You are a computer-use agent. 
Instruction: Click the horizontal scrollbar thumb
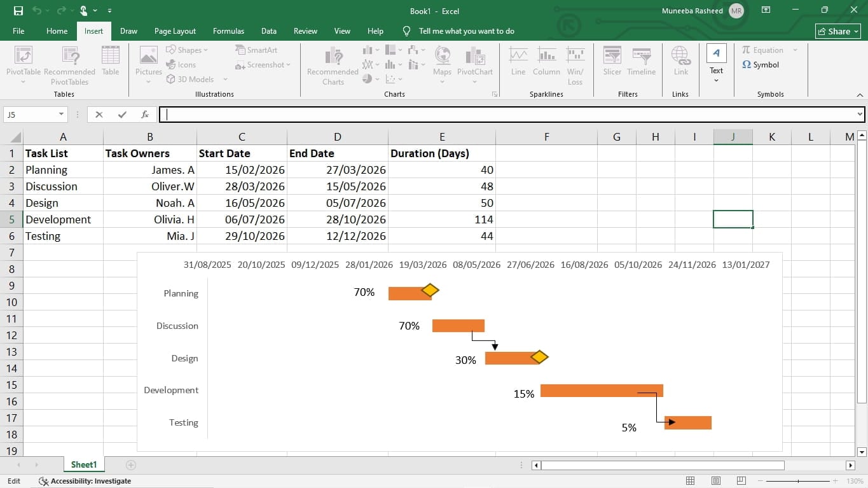[x=663, y=465]
